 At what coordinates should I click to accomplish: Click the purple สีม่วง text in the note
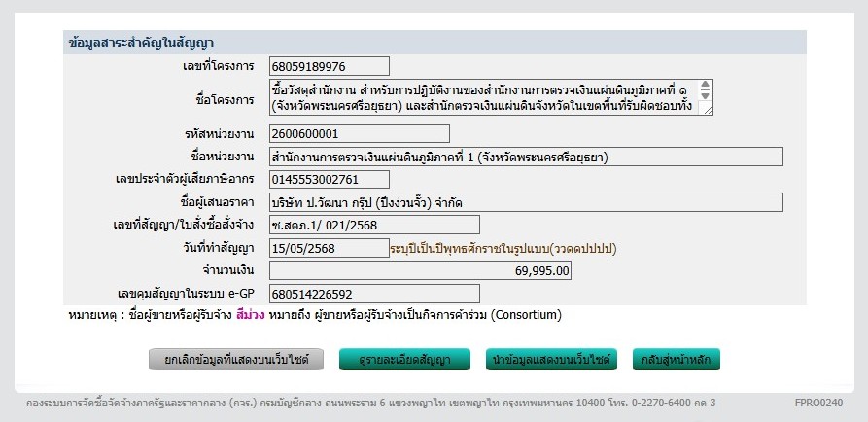pyautogui.click(x=249, y=316)
